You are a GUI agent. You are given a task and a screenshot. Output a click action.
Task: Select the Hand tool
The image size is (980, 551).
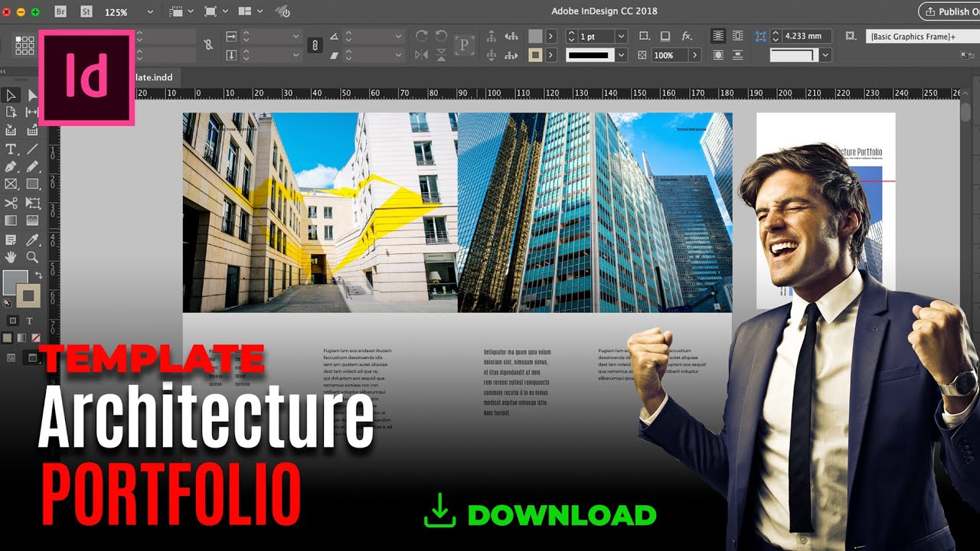[x=11, y=258]
